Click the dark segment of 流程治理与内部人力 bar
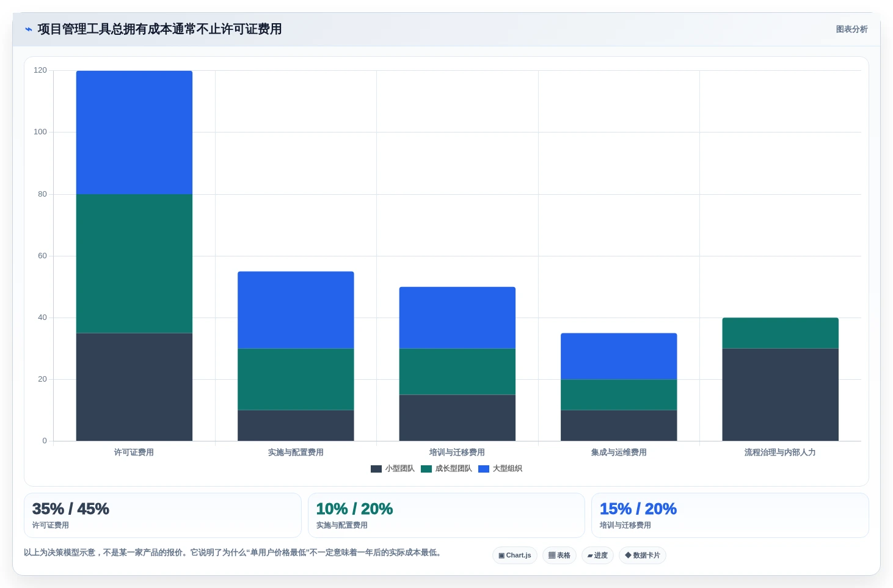This screenshot has width=893, height=588. point(781,394)
